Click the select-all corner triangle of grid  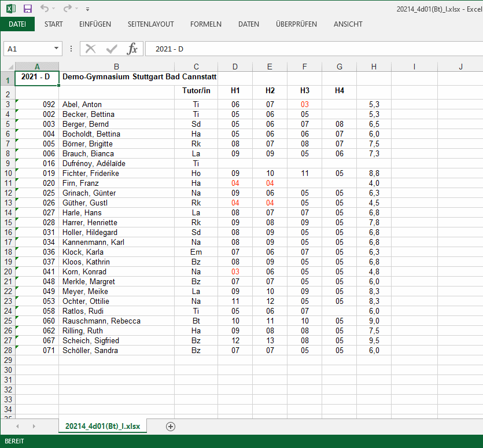coord(8,67)
